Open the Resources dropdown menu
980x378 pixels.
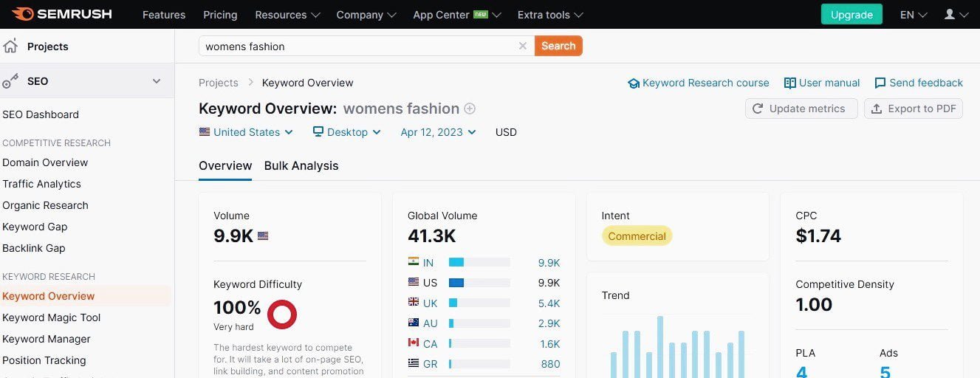[287, 15]
